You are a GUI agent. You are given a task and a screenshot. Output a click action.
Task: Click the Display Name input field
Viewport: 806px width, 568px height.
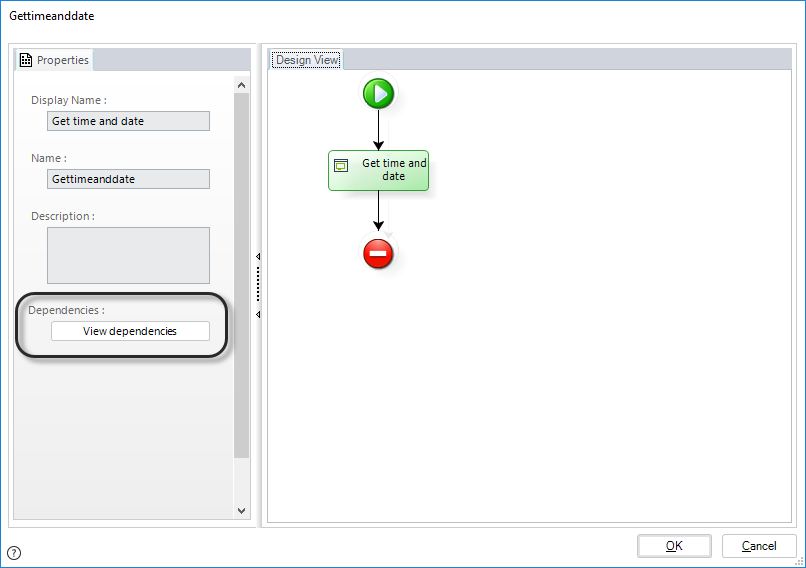[x=129, y=121]
